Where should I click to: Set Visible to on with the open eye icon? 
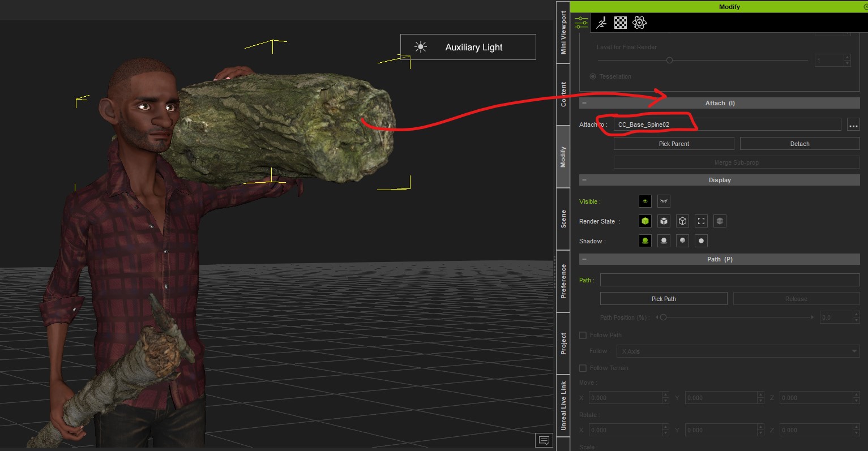coord(645,201)
